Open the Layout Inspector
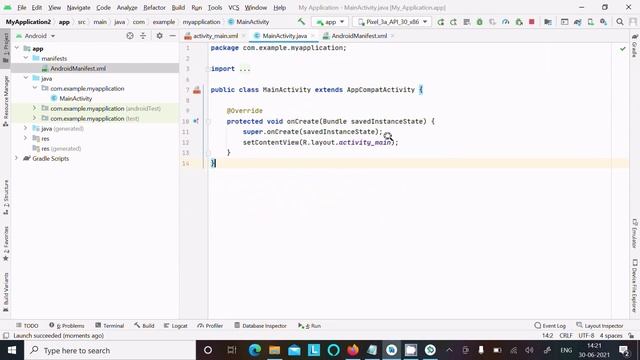 600,326
